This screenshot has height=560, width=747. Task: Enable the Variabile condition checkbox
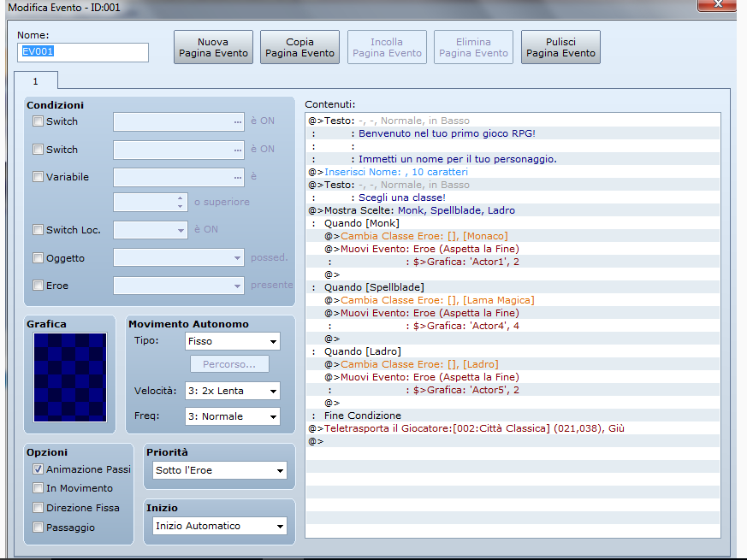[38, 177]
